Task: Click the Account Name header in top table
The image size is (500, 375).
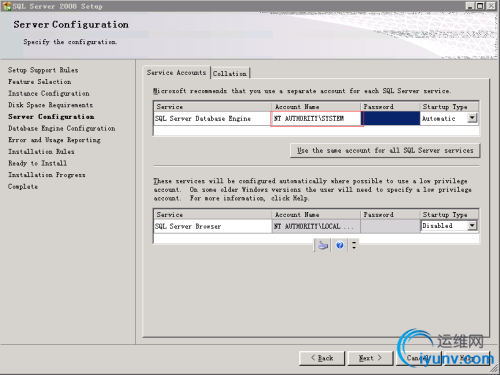Action: 316,107
